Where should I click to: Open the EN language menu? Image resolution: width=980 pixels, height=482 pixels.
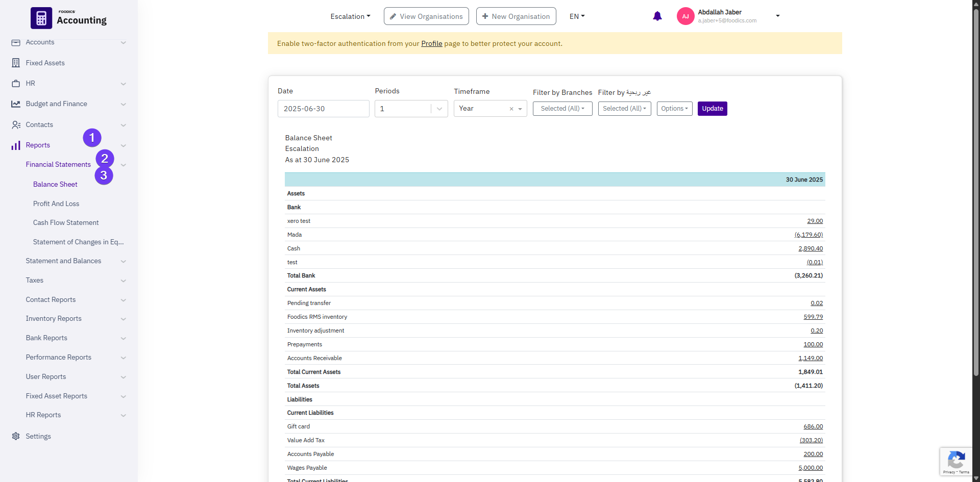pyautogui.click(x=576, y=16)
